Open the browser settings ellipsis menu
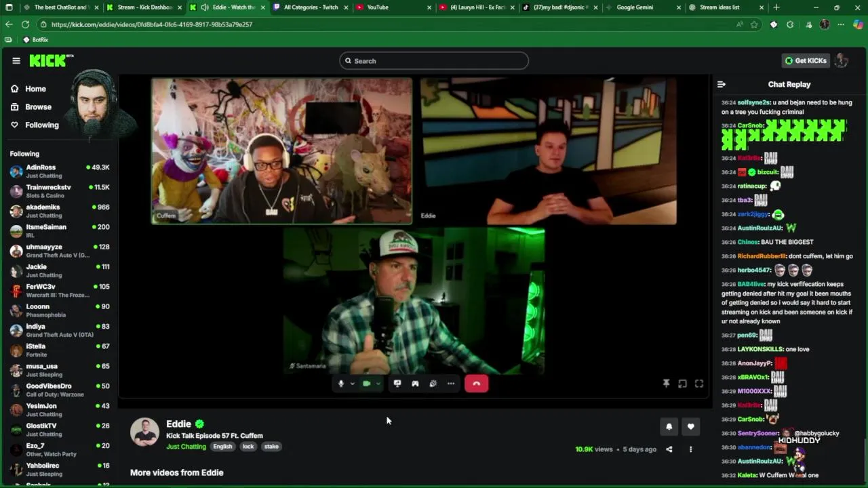 pyautogui.click(x=841, y=24)
